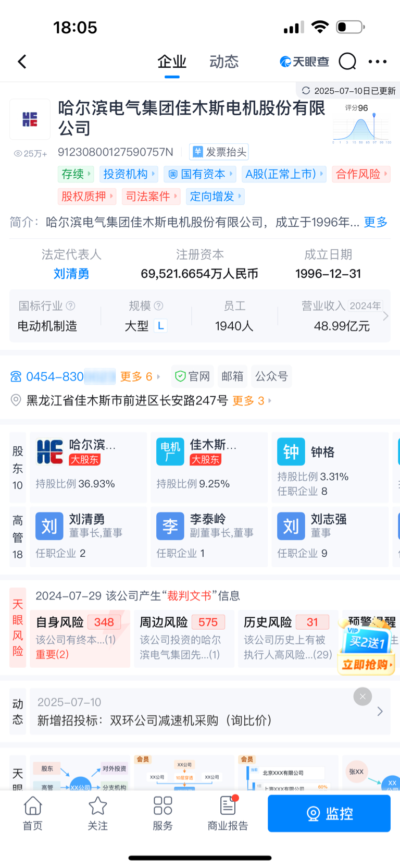400x868 pixels.
Task: Open the 司法案件 tag
Action: 151,197
